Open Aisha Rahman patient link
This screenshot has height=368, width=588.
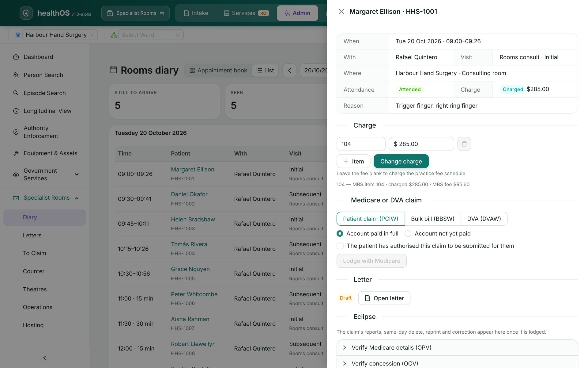[x=190, y=319]
